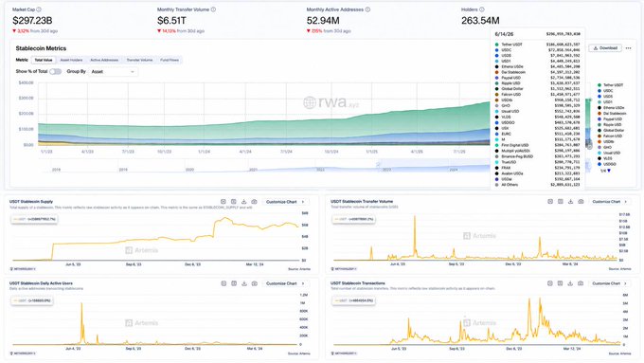This screenshot has height=363, width=644.
Task: Click camera icon on USDT Stablecoin Transactions chart
Action: coord(581,283)
